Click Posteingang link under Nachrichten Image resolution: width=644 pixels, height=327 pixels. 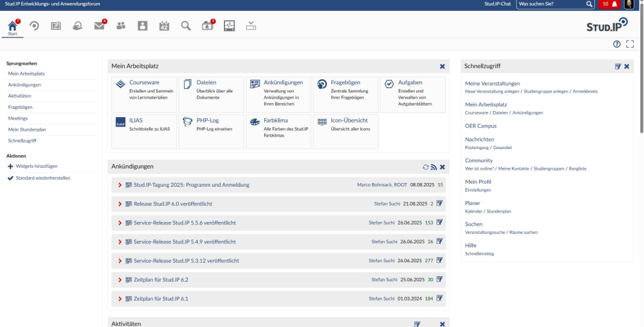(x=475, y=148)
